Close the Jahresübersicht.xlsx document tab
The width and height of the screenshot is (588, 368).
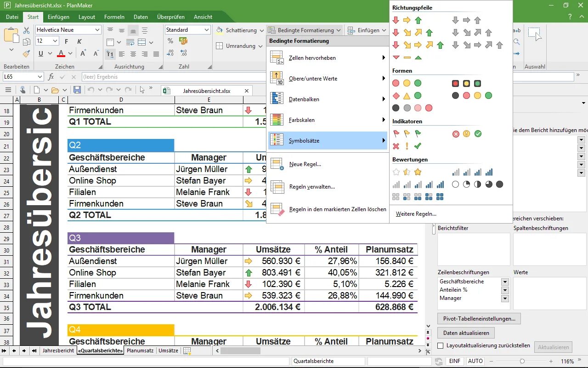[x=247, y=91]
